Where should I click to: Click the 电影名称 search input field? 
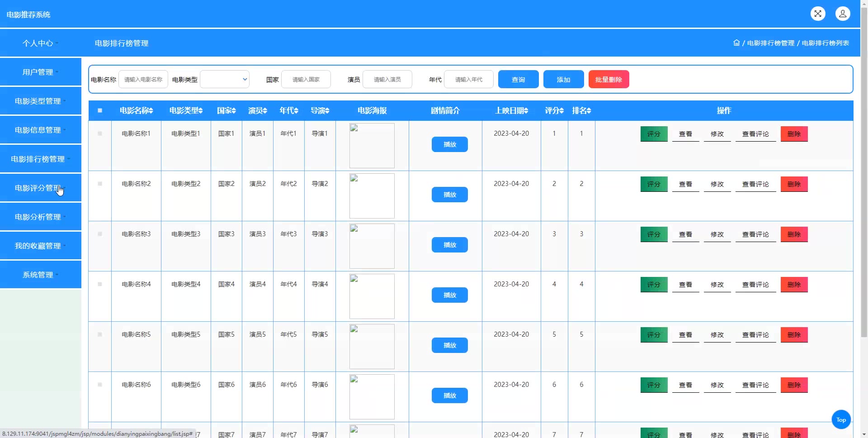[x=143, y=79]
